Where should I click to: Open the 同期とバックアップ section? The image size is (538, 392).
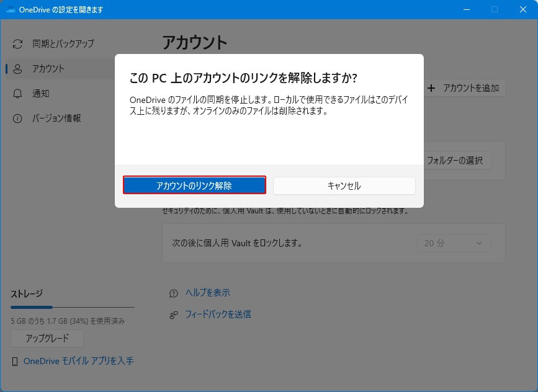point(63,44)
